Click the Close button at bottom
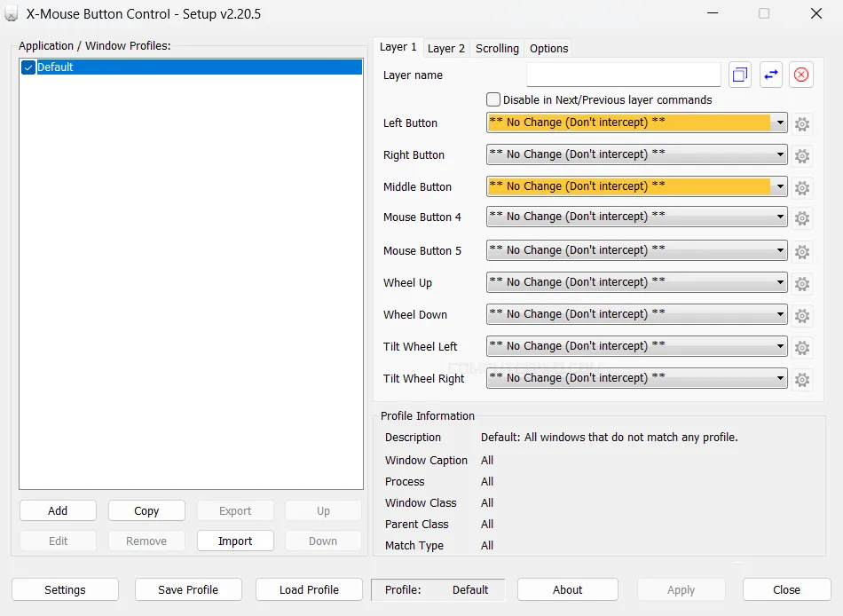The image size is (843, 616). tap(786, 589)
